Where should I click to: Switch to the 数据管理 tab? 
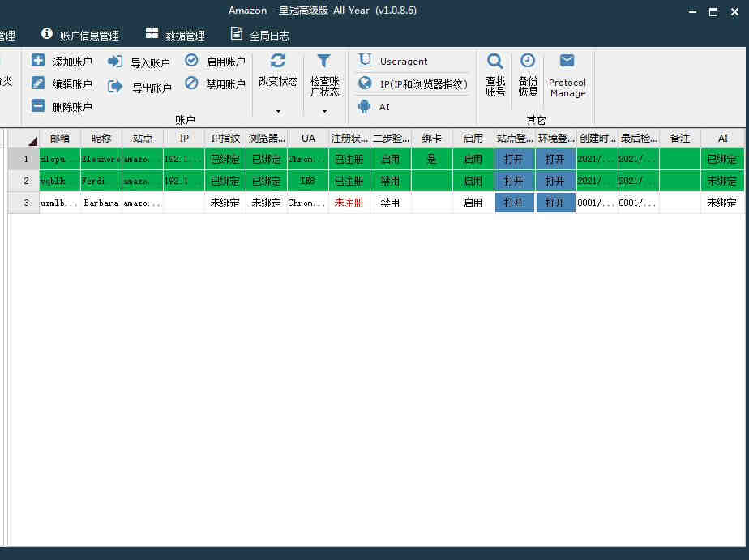tap(175, 36)
